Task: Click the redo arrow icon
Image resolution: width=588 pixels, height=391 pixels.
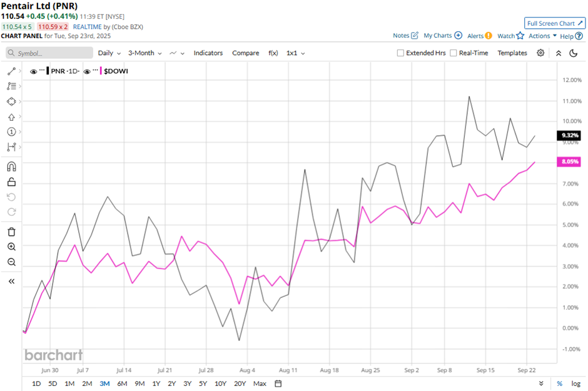Action: coord(11,212)
